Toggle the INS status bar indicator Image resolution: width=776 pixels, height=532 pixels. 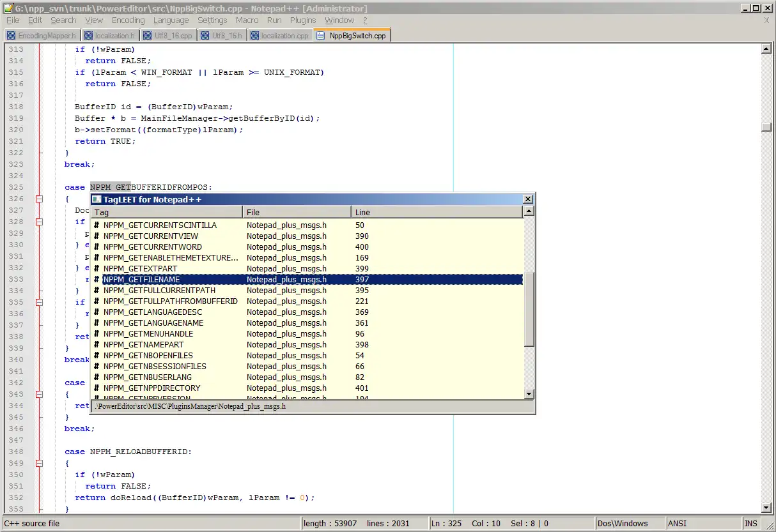pos(750,524)
